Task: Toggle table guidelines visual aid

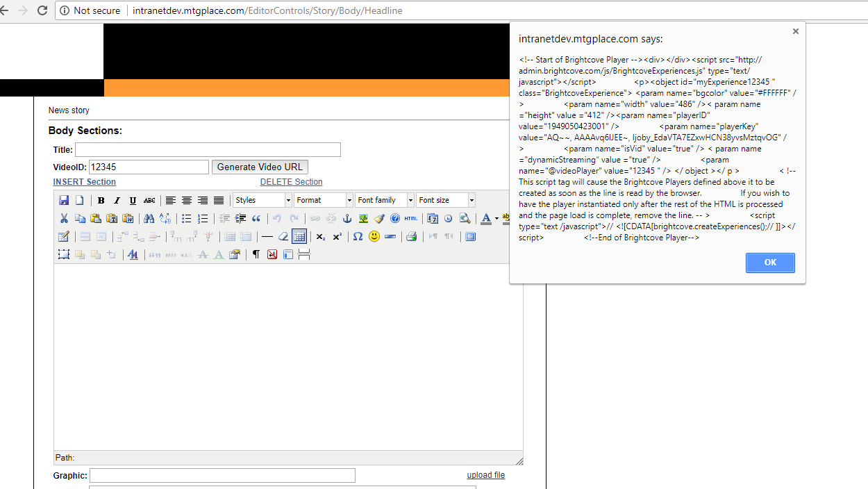Action: click(299, 236)
